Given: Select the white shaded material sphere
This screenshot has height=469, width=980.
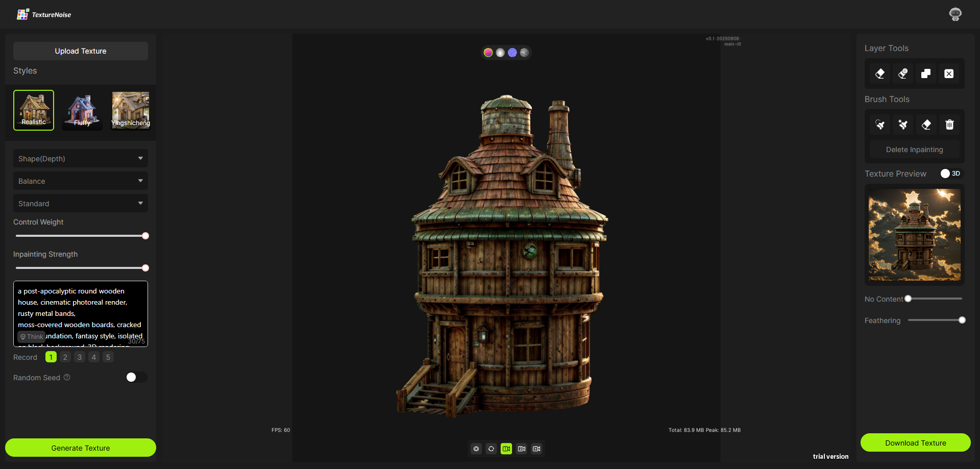Looking at the screenshot, I should point(500,53).
